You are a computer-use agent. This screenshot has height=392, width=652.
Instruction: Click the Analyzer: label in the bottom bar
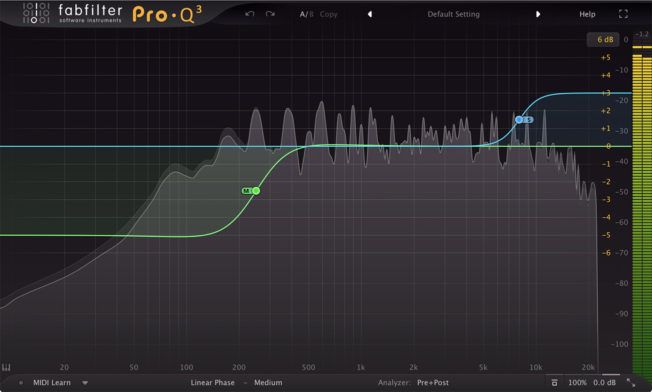pyautogui.click(x=394, y=382)
